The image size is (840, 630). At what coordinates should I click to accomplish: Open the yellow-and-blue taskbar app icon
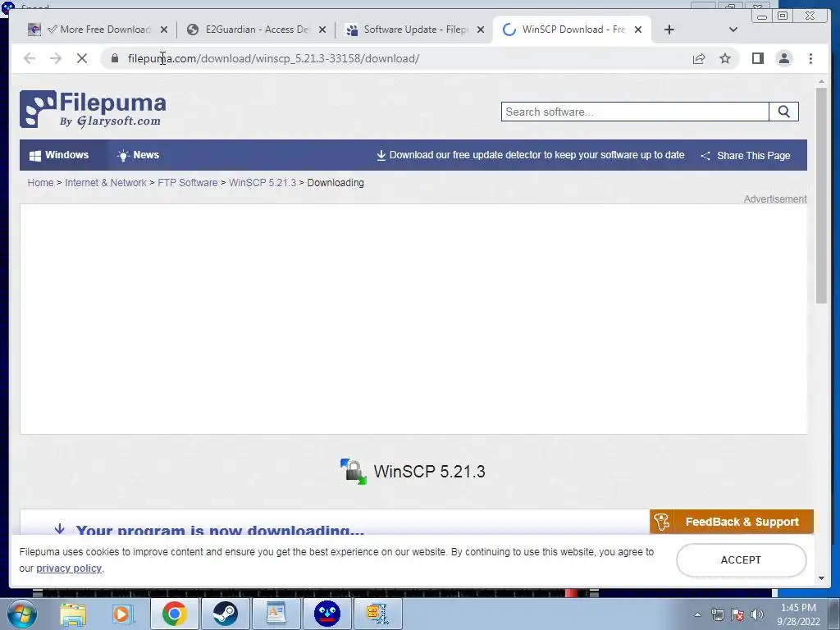(x=377, y=614)
